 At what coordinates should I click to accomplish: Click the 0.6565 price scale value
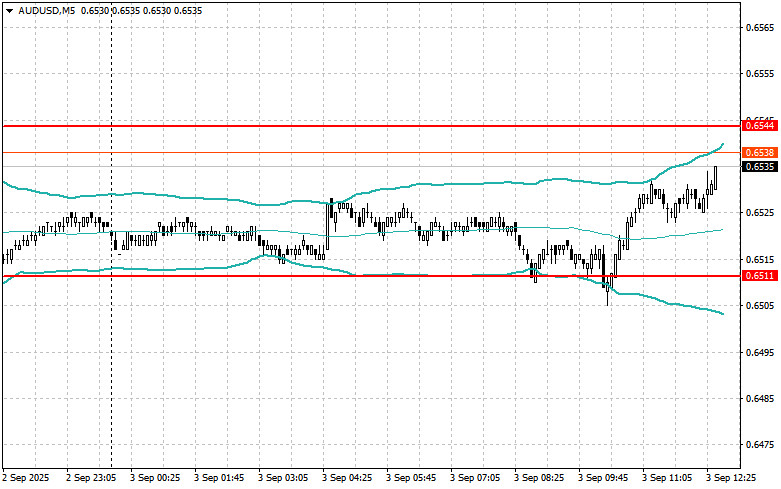[x=760, y=27]
